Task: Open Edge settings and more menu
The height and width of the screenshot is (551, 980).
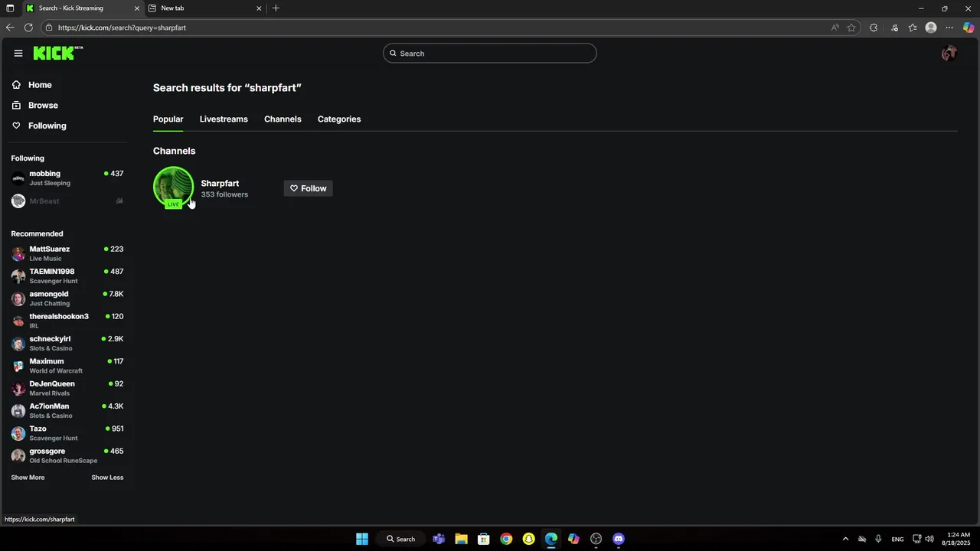Action: [x=949, y=28]
